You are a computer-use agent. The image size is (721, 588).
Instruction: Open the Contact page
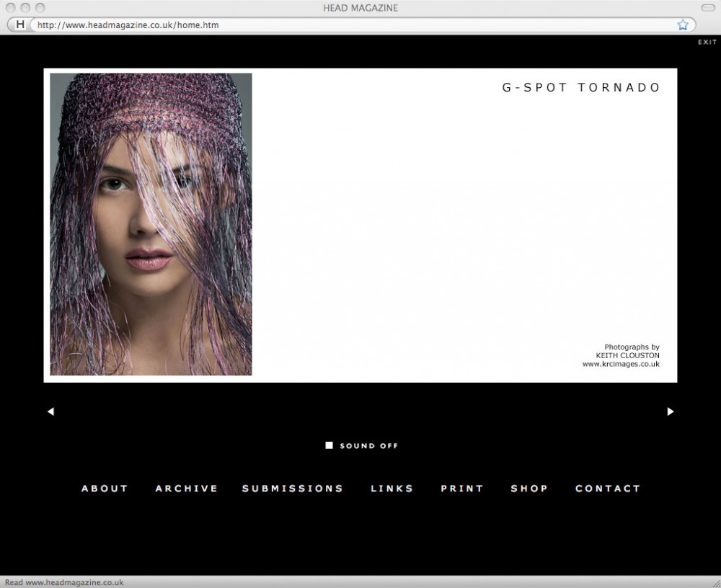pos(608,489)
